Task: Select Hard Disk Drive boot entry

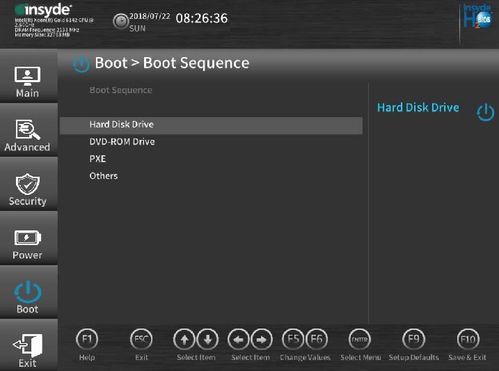Action: point(211,125)
